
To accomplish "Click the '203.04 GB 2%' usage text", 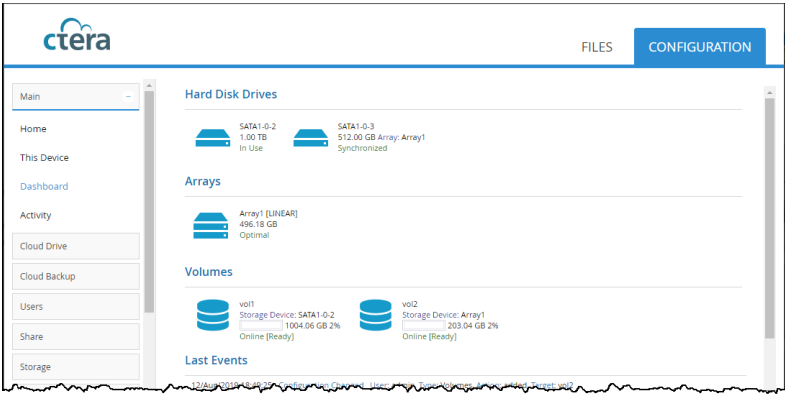I will pos(473,325).
